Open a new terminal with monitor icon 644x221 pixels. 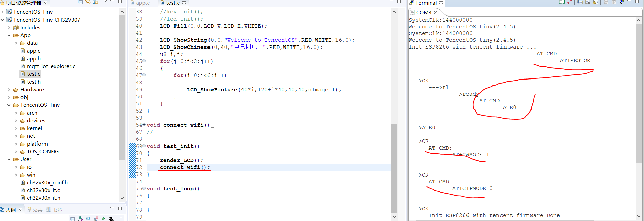click(x=561, y=2)
